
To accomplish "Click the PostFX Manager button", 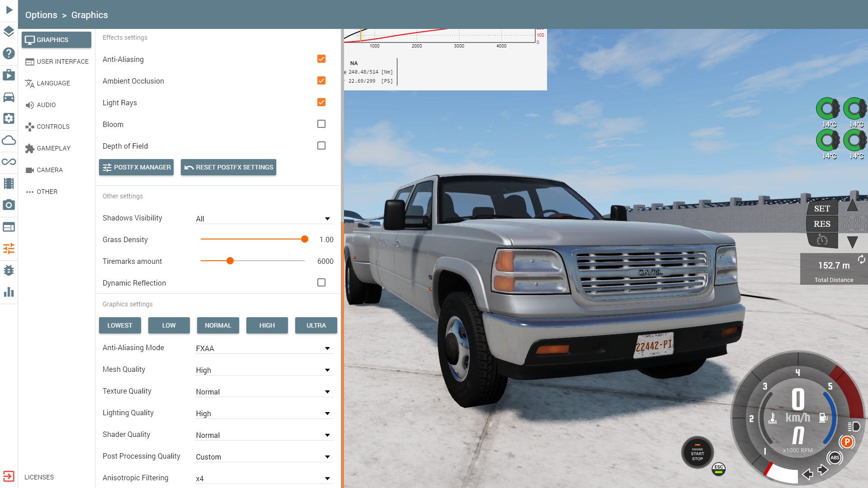I will click(x=136, y=167).
